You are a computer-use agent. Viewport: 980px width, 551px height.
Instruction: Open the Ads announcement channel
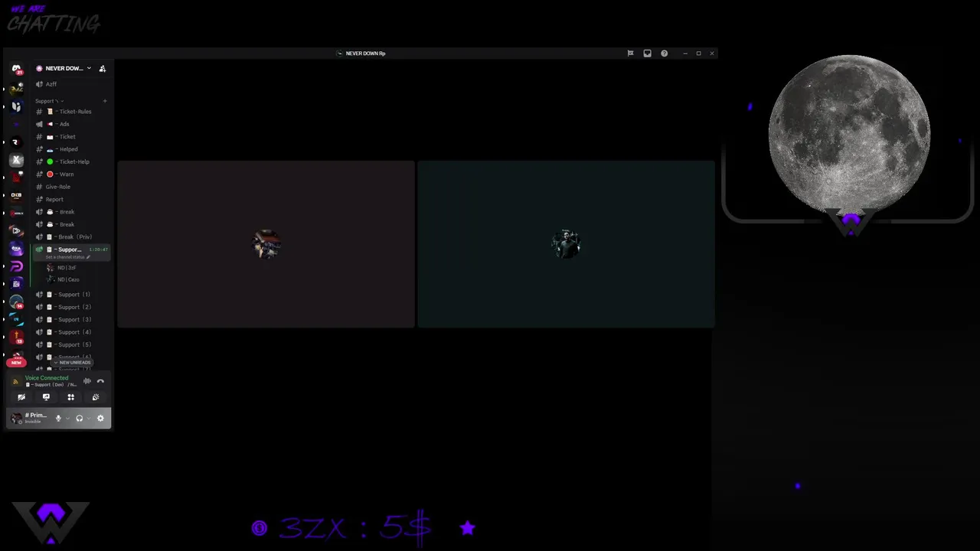click(72, 124)
